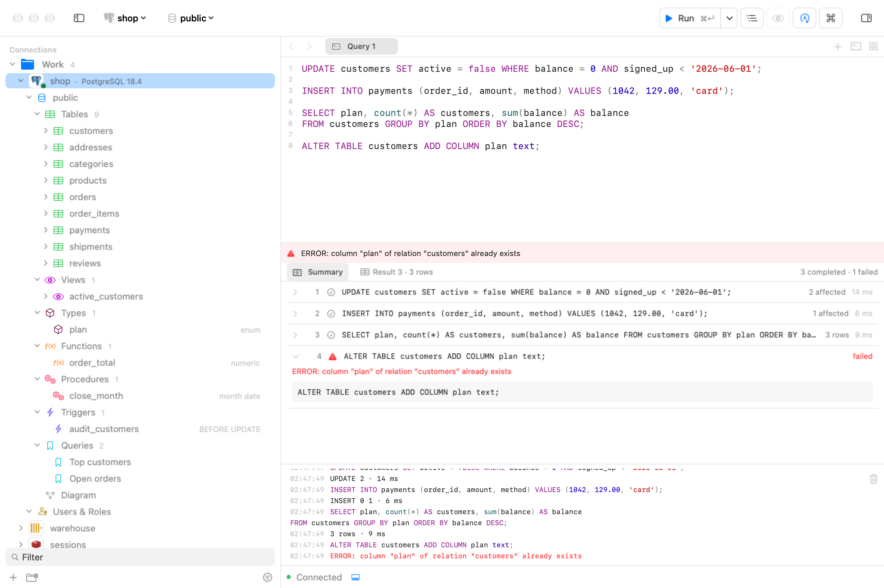Open the Run options dropdown arrow

click(729, 18)
